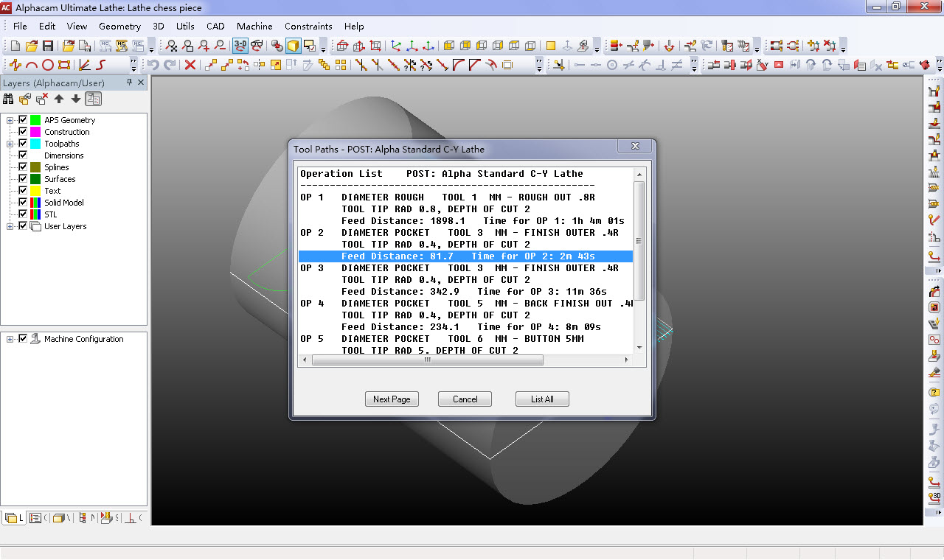Click the flat yellow square icon in top toolbar
This screenshot has width=944, height=560.
(550, 46)
